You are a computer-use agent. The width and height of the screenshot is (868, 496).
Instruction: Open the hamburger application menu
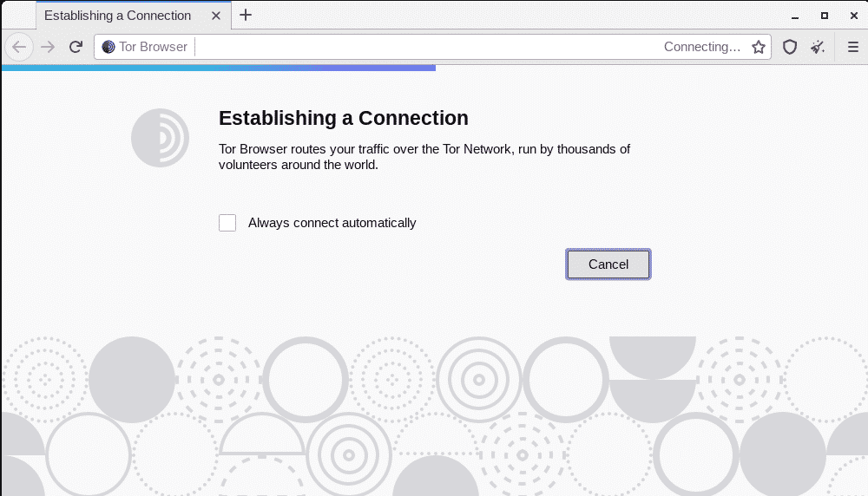[x=852, y=47]
